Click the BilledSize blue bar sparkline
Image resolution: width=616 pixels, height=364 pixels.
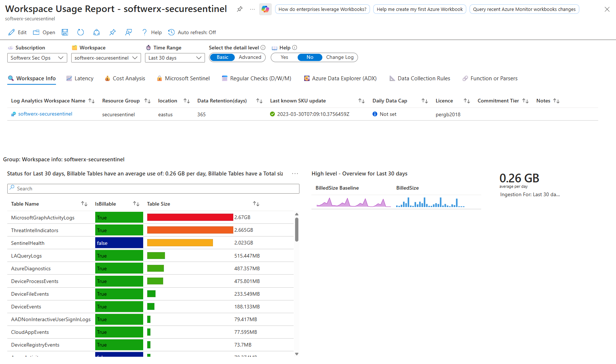click(430, 202)
